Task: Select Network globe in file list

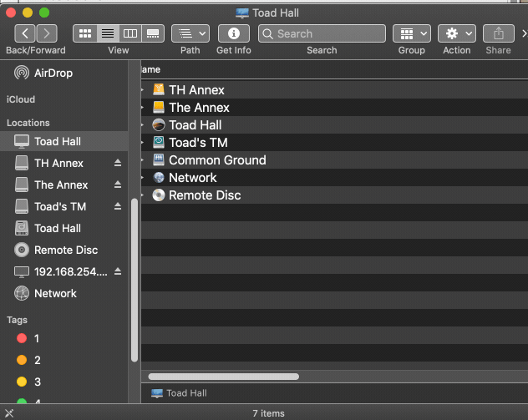Action: [x=334, y=177]
